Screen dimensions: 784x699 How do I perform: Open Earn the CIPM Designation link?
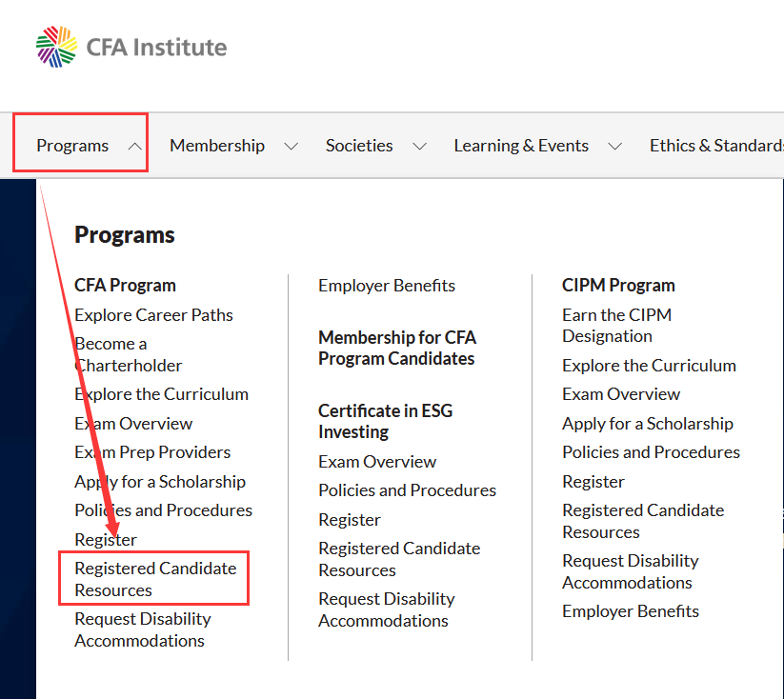pyautogui.click(x=616, y=326)
